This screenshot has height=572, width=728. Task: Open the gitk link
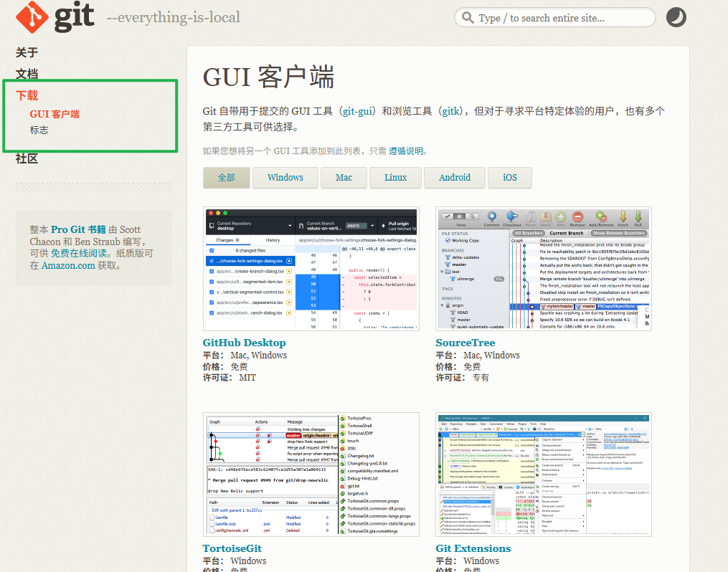tap(451, 111)
